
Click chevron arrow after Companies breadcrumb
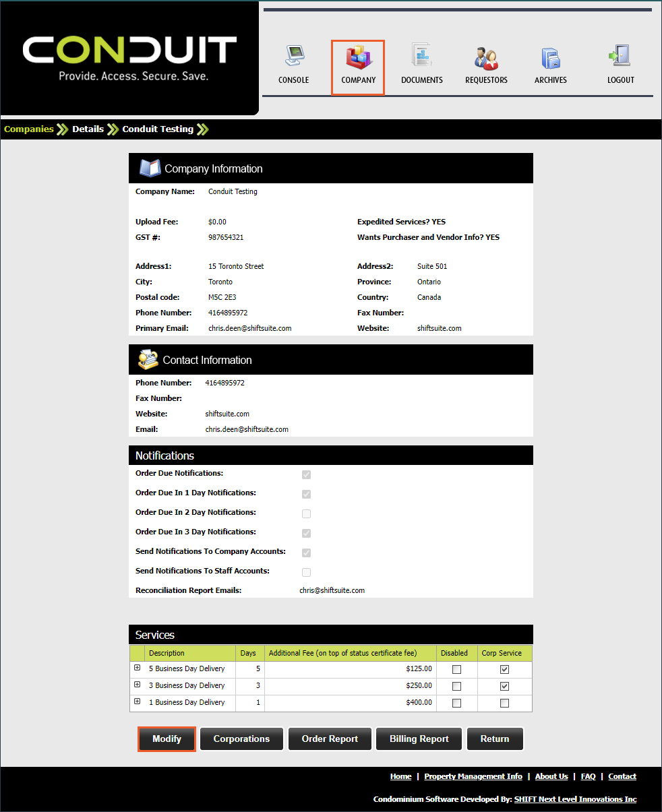click(63, 129)
